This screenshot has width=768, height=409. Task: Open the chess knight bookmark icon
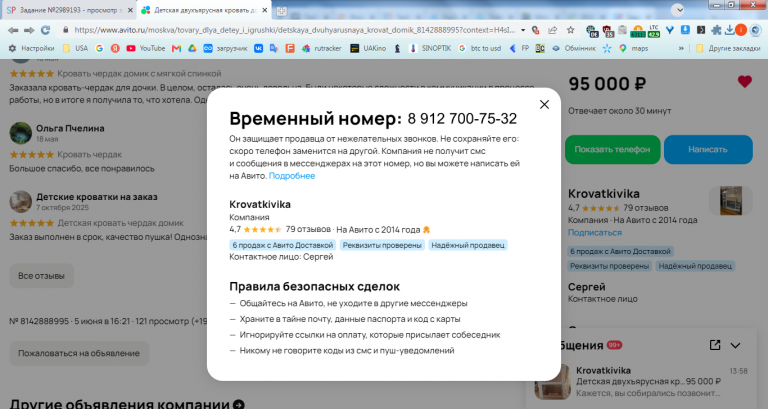click(397, 48)
